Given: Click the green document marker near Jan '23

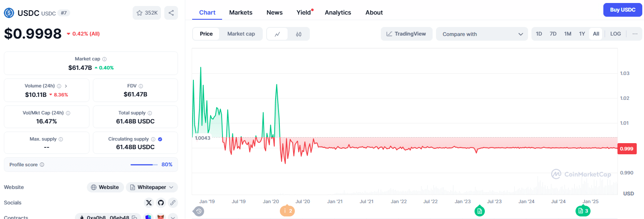Looking at the screenshot, I should click(x=480, y=211).
